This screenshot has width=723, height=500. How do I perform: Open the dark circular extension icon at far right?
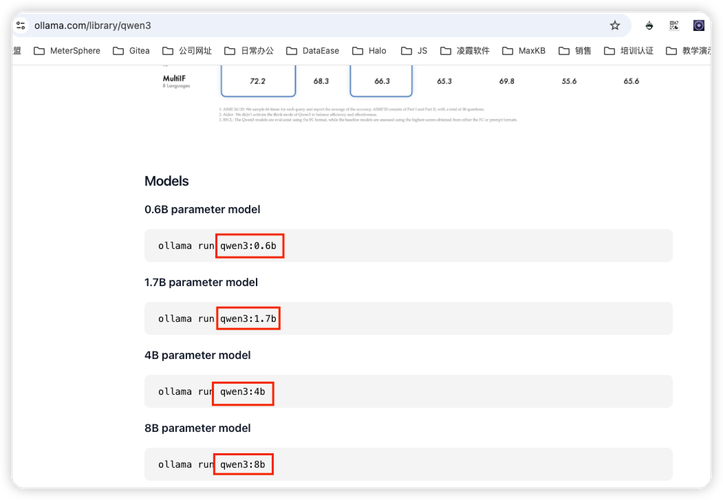pos(699,25)
